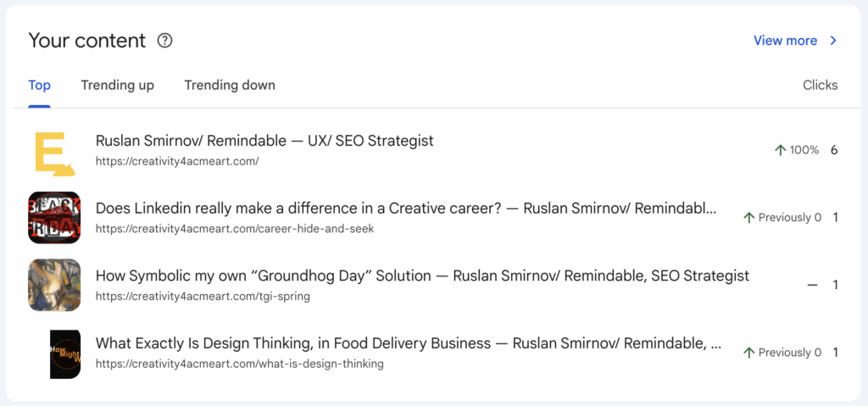
Task: Click the what-is-design-thinking URL
Action: pos(239,364)
